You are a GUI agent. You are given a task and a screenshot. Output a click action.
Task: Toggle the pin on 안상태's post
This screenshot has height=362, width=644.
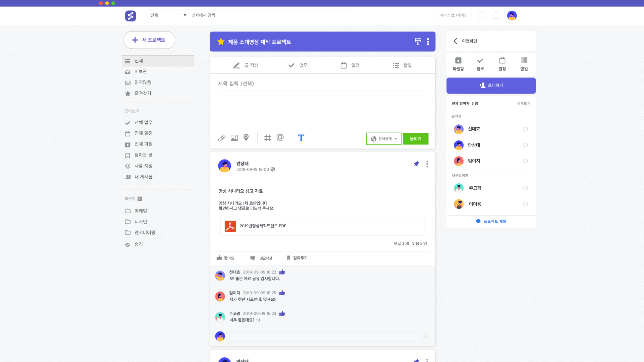(x=416, y=164)
